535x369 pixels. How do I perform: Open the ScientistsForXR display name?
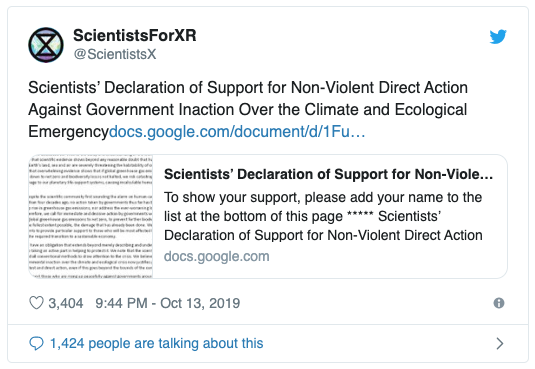[x=135, y=35]
